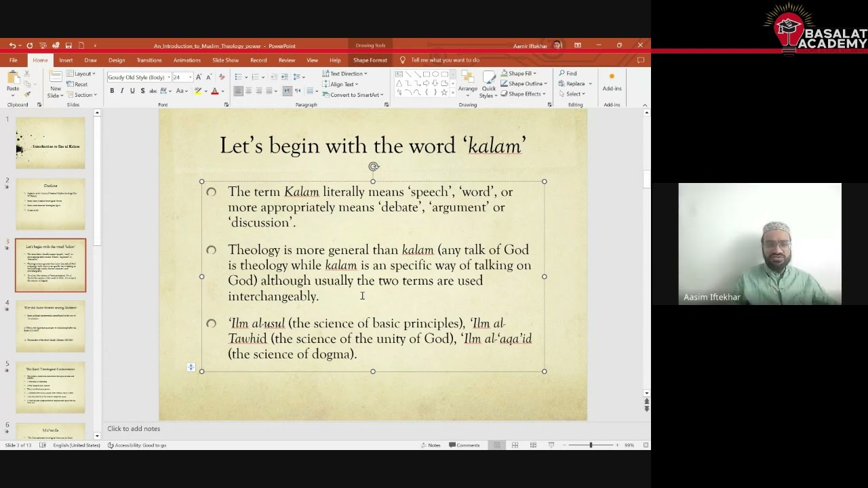Viewport: 868px width, 488px height.
Task: Center align the paragraph text
Action: coord(248,91)
